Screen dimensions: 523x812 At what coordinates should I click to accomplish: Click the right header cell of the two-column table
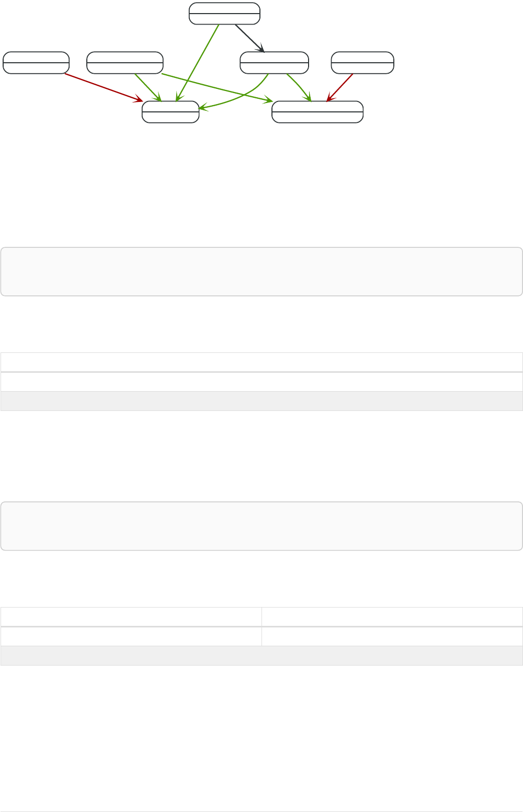[x=392, y=616]
